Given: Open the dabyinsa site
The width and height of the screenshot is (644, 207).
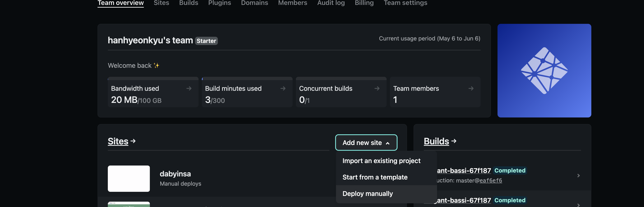Looking at the screenshot, I should [175, 174].
